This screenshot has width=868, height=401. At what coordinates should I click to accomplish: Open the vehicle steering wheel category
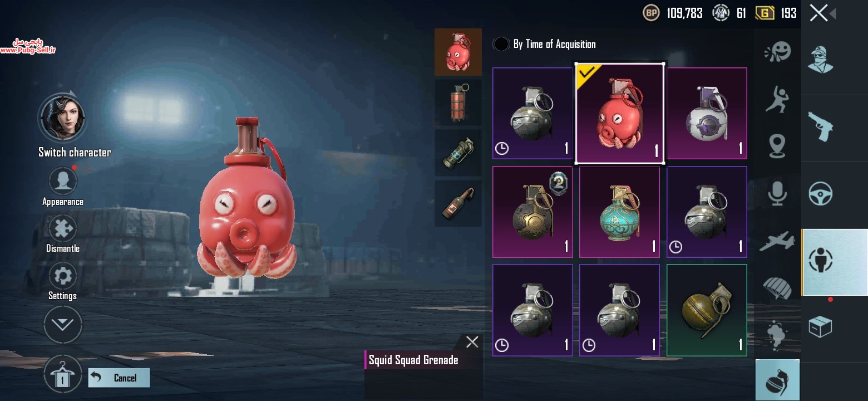tap(821, 194)
